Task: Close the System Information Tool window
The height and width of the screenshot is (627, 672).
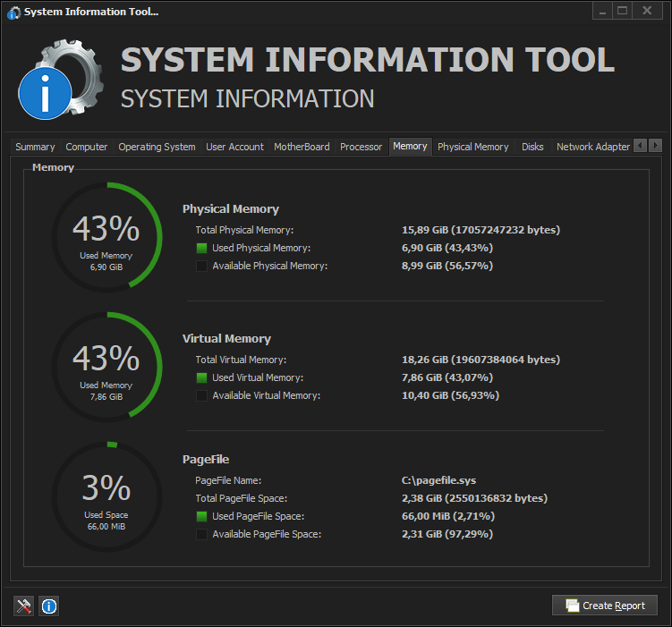Action: 647,11
